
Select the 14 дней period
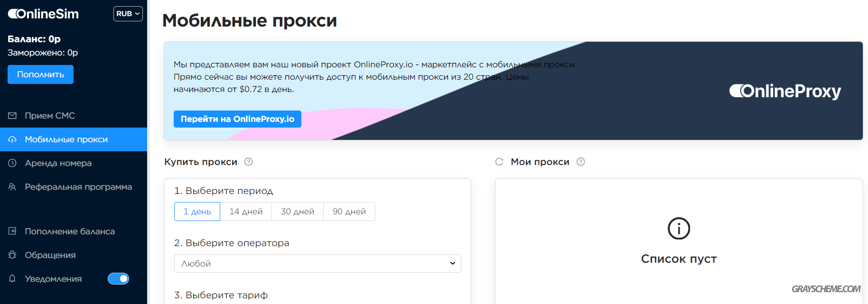(x=246, y=212)
